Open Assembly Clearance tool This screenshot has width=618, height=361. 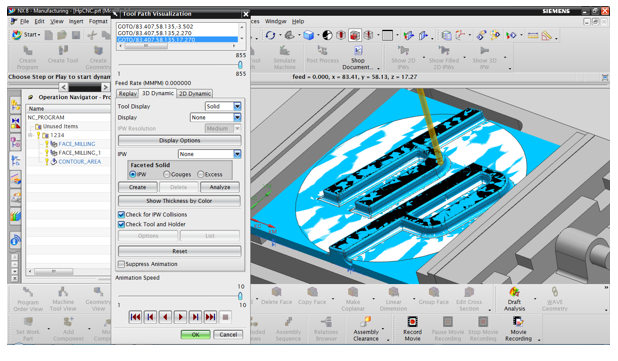point(366,329)
